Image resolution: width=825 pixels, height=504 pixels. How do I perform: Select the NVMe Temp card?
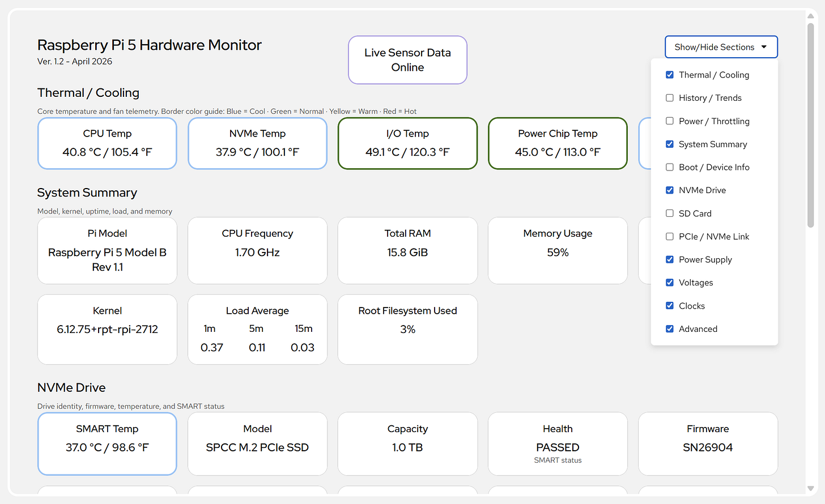click(257, 143)
